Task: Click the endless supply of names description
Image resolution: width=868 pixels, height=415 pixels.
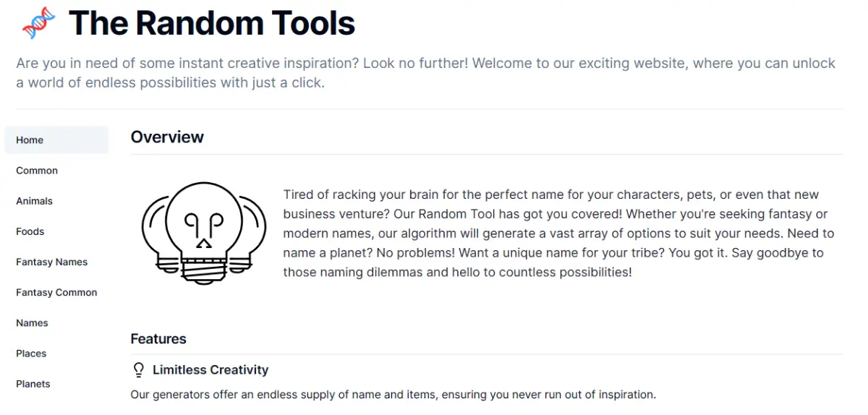Action: coord(393,395)
